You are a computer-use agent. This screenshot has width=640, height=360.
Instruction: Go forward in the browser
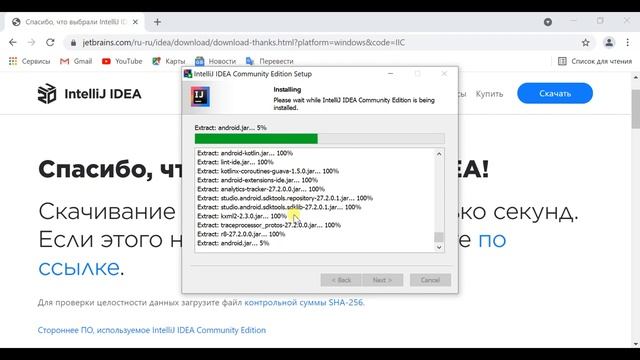[31, 42]
